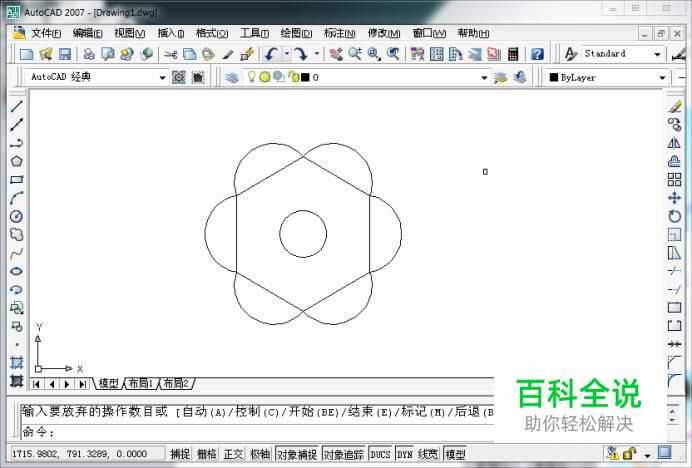Click the Trim modify tool
692x468 pixels.
point(674,271)
